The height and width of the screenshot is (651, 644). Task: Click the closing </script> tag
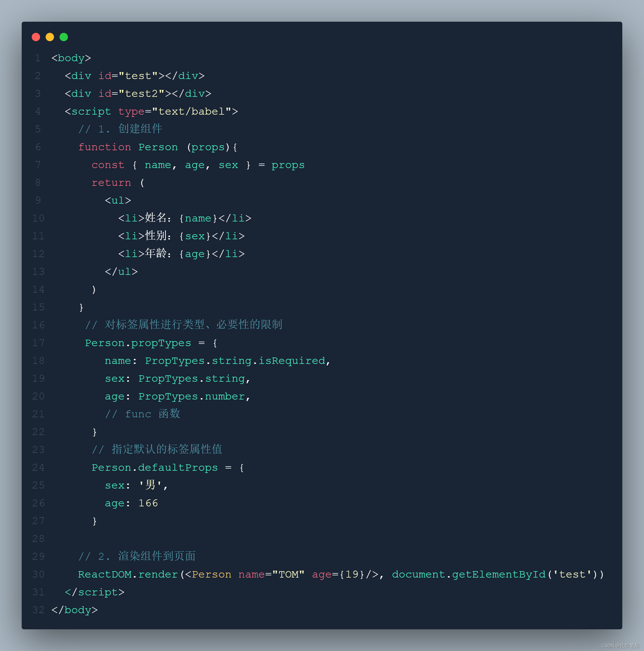coord(95,592)
